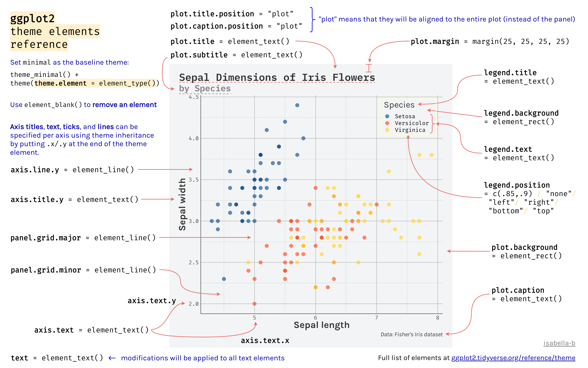Click the y-axis tick label 4.5

pyautogui.click(x=193, y=97)
